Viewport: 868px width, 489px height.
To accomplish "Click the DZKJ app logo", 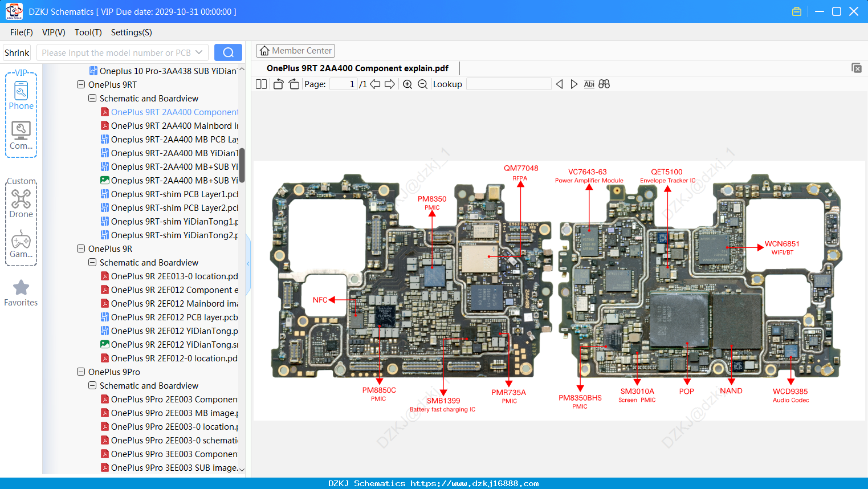I will [x=14, y=11].
